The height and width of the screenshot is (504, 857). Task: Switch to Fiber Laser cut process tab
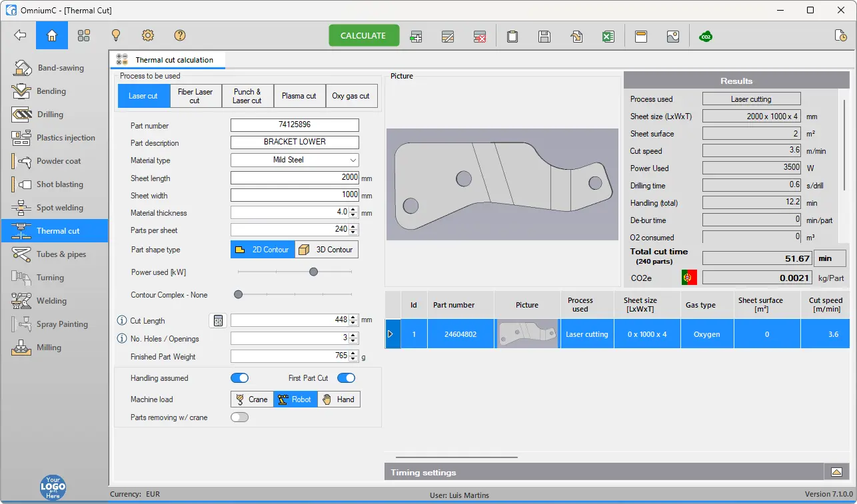[x=195, y=96]
